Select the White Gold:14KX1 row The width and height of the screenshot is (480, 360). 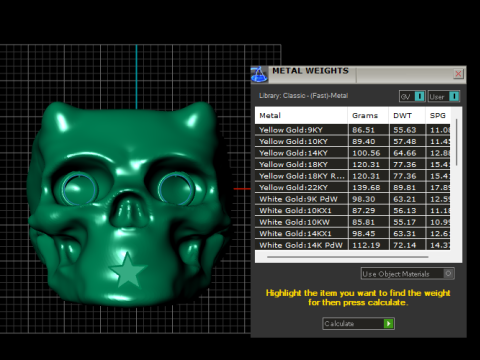353,233
